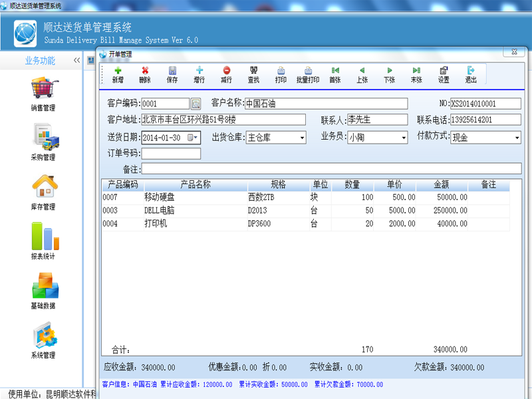532x399 pixels.
Task: Collapse the 业务功能 sidebar panel
Action: (x=77, y=61)
